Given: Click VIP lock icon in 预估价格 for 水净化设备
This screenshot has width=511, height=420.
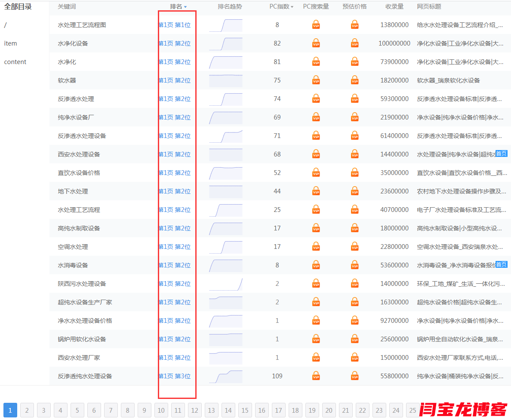Looking at the screenshot, I should pos(354,43).
